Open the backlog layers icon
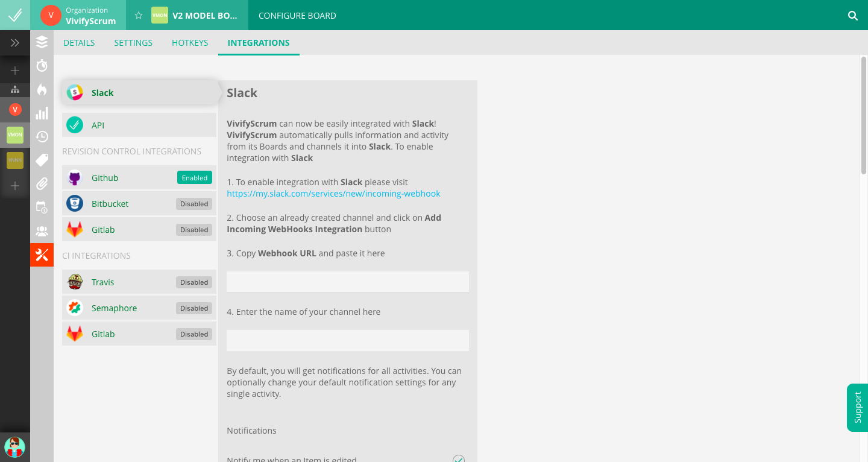The width and height of the screenshot is (868, 462). coord(42,42)
